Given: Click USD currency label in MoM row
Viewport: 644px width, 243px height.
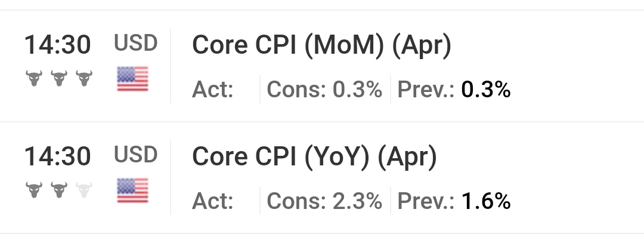Looking at the screenshot, I should [135, 43].
